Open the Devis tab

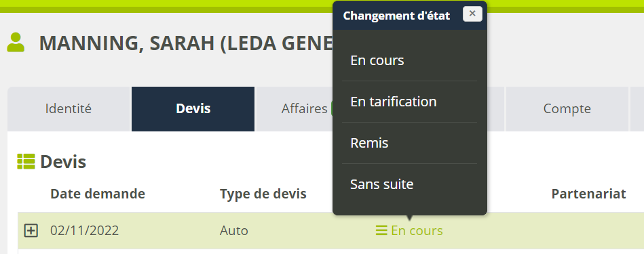193,109
